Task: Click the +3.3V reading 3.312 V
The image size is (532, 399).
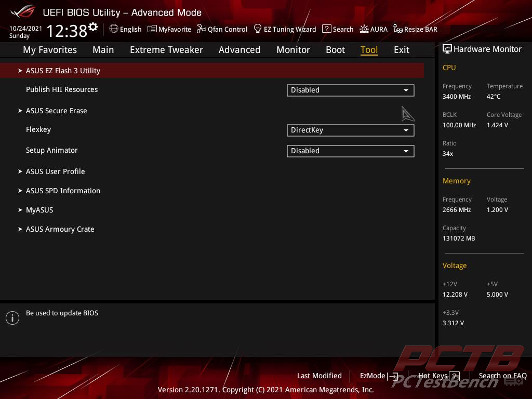Action: (x=453, y=323)
